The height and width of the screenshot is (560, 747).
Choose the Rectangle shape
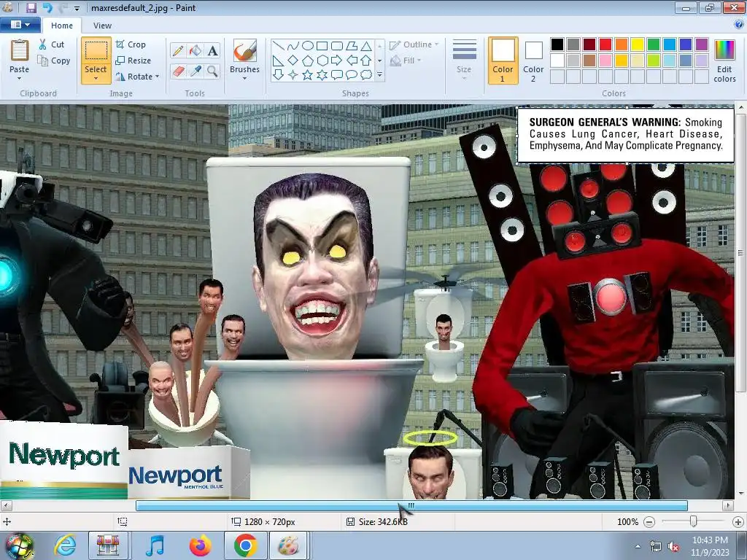(x=322, y=46)
